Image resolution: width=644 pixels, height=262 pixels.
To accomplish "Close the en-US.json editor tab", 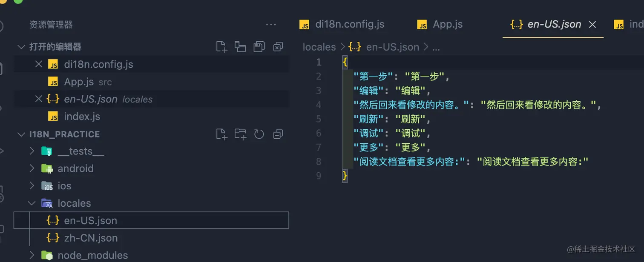I will (x=592, y=25).
